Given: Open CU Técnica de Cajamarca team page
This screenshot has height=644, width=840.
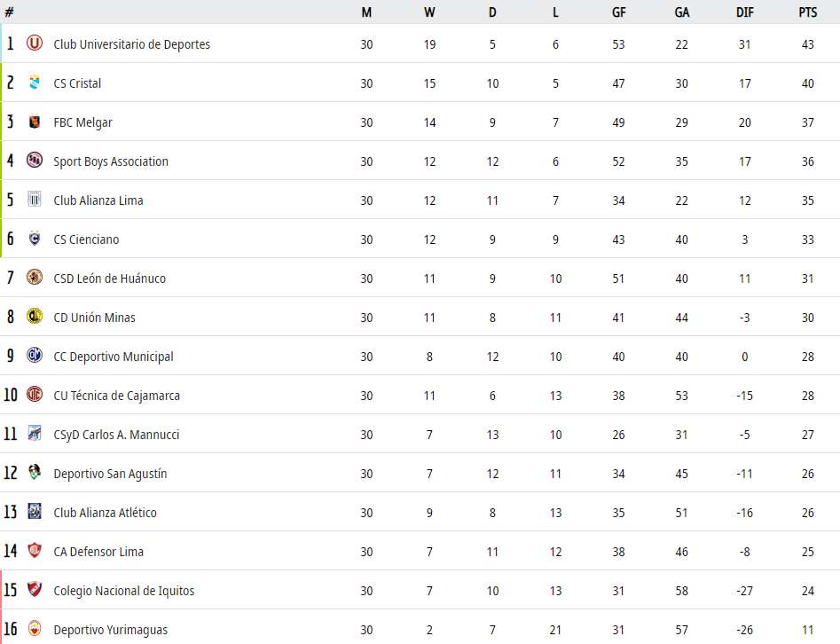Looking at the screenshot, I should [117, 396].
